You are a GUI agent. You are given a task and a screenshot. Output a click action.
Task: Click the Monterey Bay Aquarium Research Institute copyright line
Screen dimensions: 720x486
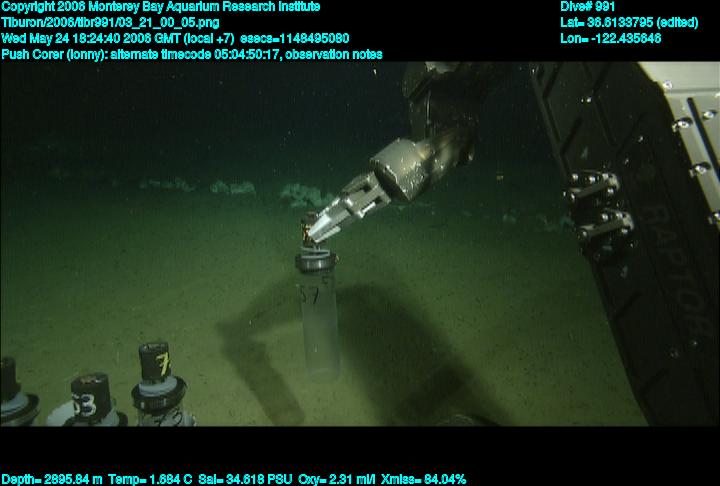coord(161,7)
